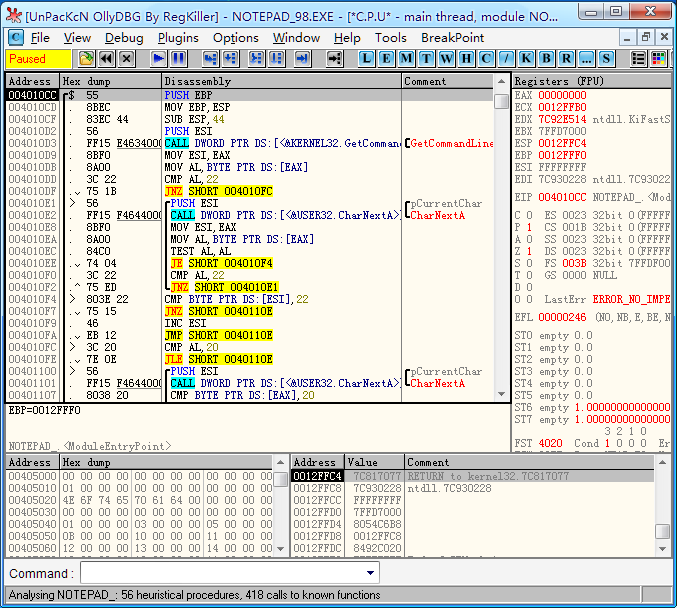The width and height of the screenshot is (677, 608).
Task: Show Call stack with K button
Action: tap(526, 59)
